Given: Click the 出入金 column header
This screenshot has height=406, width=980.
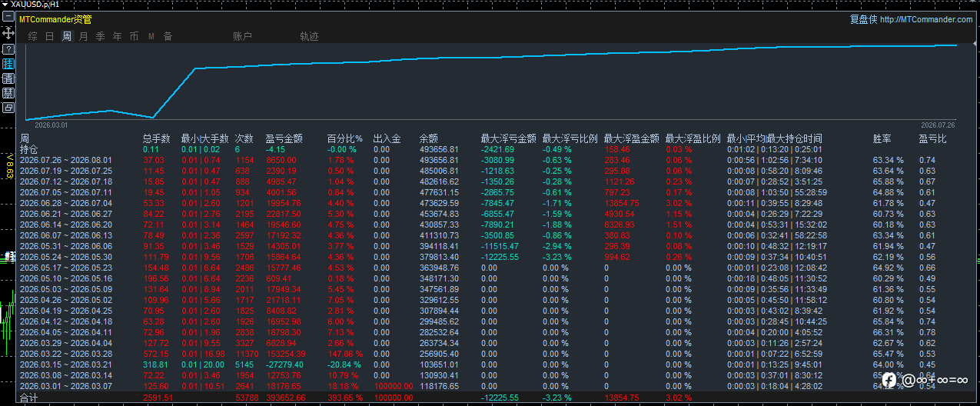Looking at the screenshot, I should pos(387,139).
